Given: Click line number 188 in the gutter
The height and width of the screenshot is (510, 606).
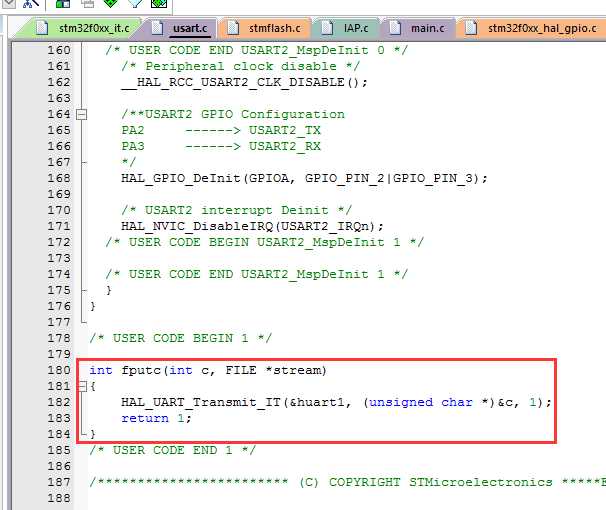Looking at the screenshot, I should (59, 498).
